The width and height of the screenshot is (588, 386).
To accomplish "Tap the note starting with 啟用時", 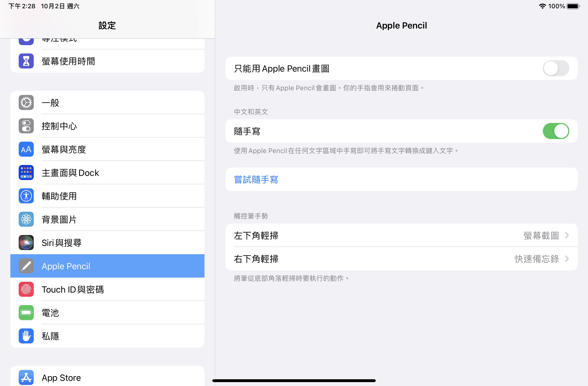I will 329,88.
